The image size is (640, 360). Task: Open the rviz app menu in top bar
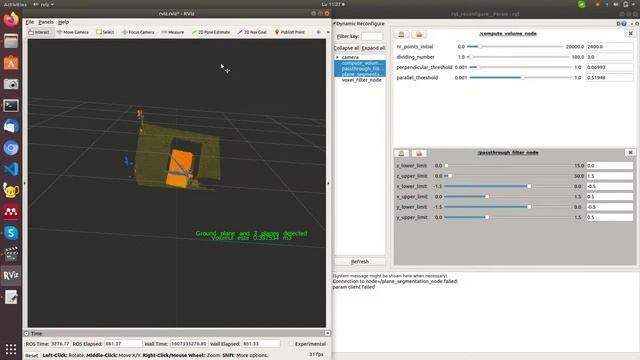click(43, 4)
